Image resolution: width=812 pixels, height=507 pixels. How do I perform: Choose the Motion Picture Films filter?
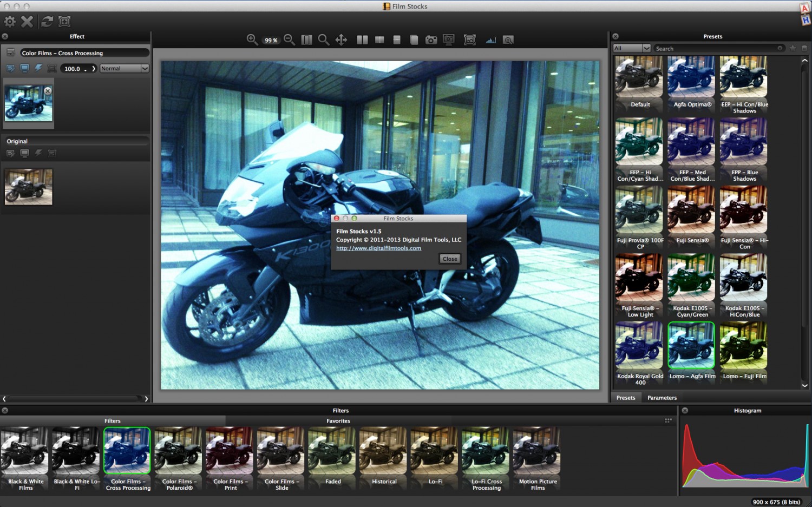point(536,459)
